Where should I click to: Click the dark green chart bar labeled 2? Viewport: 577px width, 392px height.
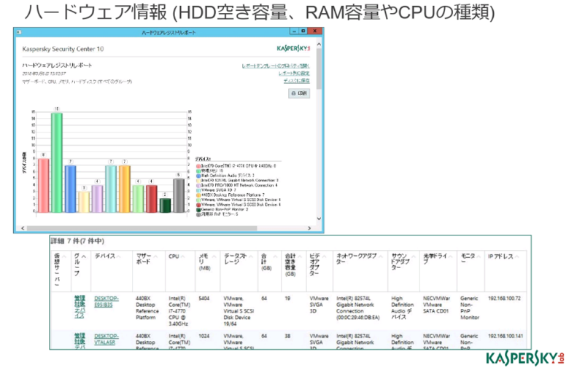165,205
